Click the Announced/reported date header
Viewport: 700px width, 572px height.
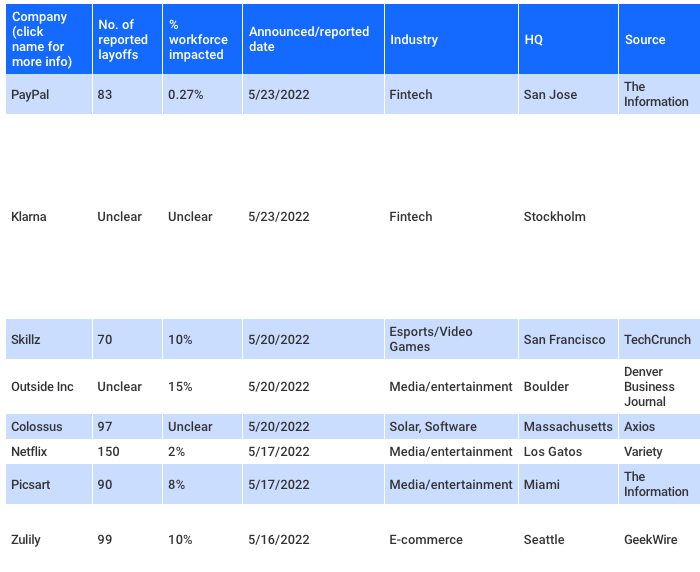pos(313,39)
